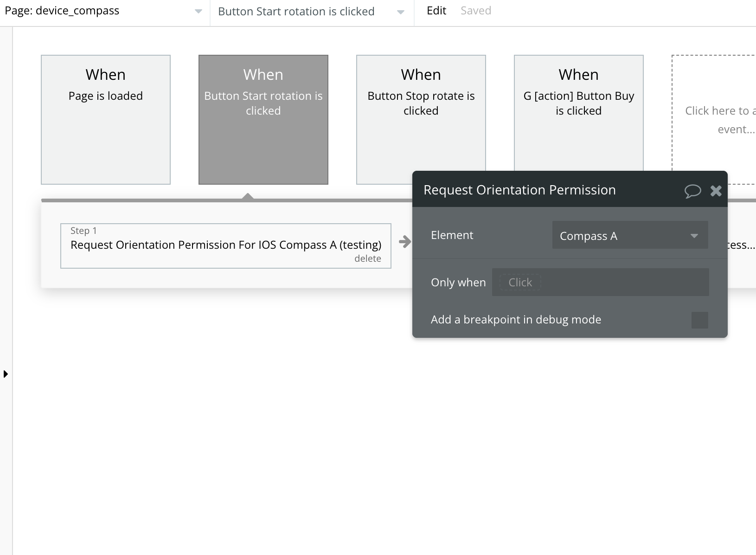Click the Button Start rotation event box
756x555 pixels.
263,120
